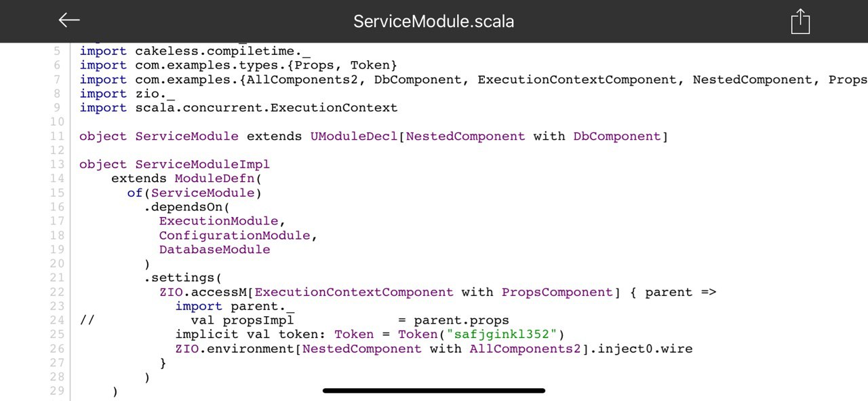Tap "import parent._" line
This screenshot has width=868, height=401.
[x=235, y=306]
